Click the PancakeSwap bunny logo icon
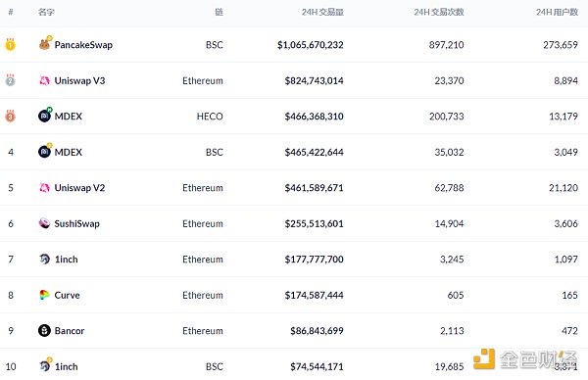Viewport: 588px width, 380px height. click(45, 45)
